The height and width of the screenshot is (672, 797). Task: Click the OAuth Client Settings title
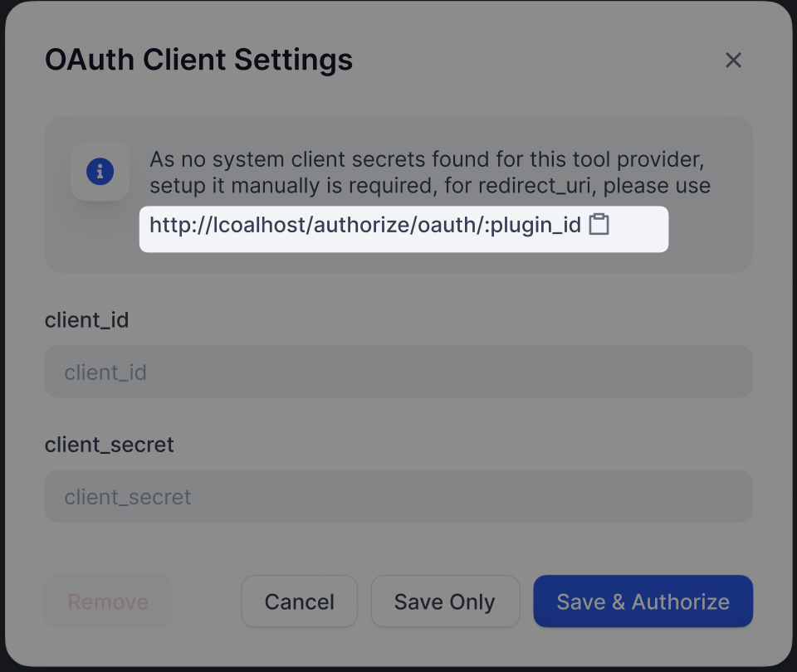point(198,60)
